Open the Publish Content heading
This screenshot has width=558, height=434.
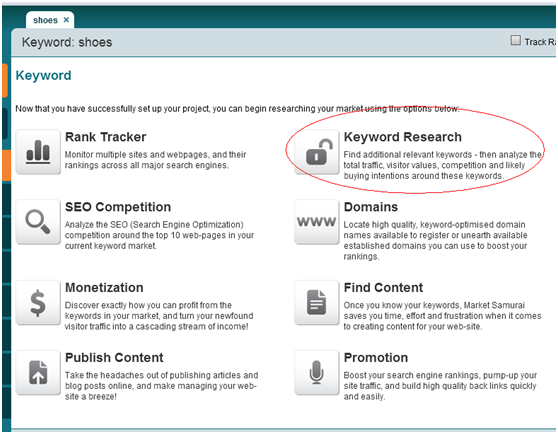114,358
